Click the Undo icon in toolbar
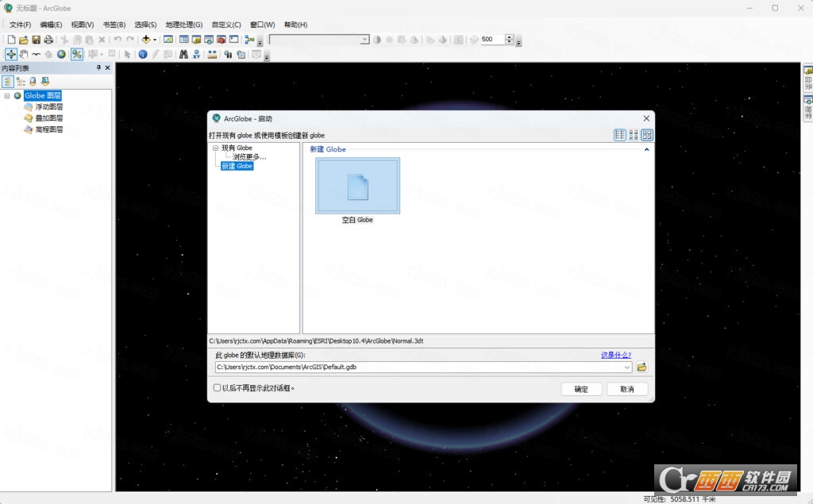 (x=118, y=40)
